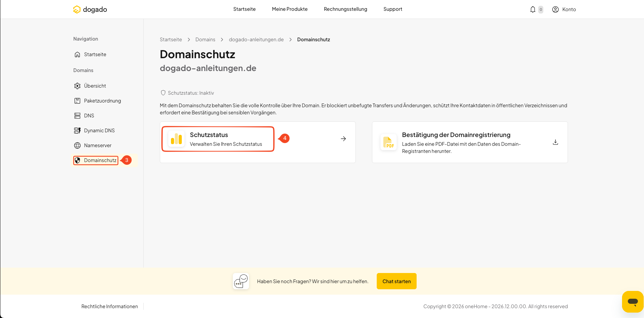Open the Konto menu label

pyautogui.click(x=569, y=9)
